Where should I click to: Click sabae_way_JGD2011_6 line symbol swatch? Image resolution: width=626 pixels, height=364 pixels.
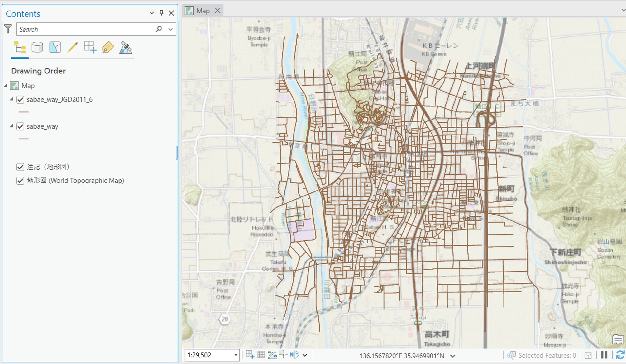point(24,112)
